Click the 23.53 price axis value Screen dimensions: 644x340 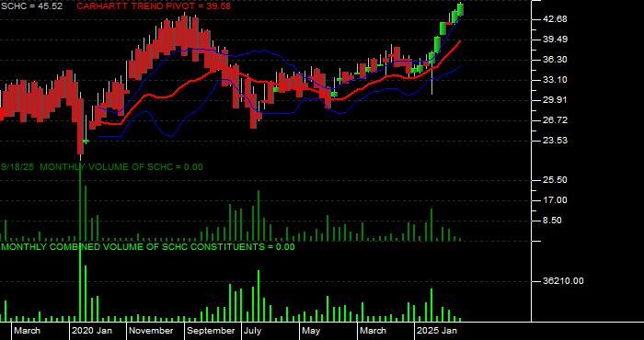[x=556, y=141]
